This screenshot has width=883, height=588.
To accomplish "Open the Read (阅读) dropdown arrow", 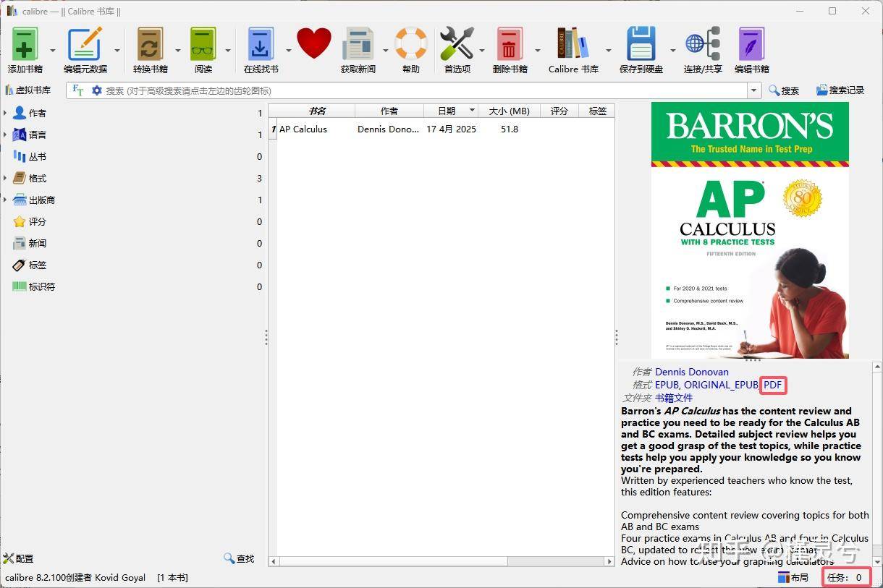I will [228, 51].
